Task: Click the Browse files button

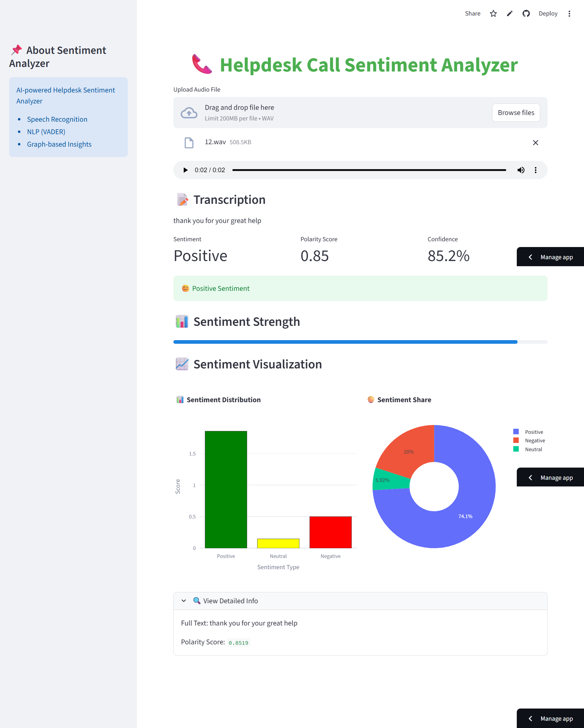Action: pos(516,113)
